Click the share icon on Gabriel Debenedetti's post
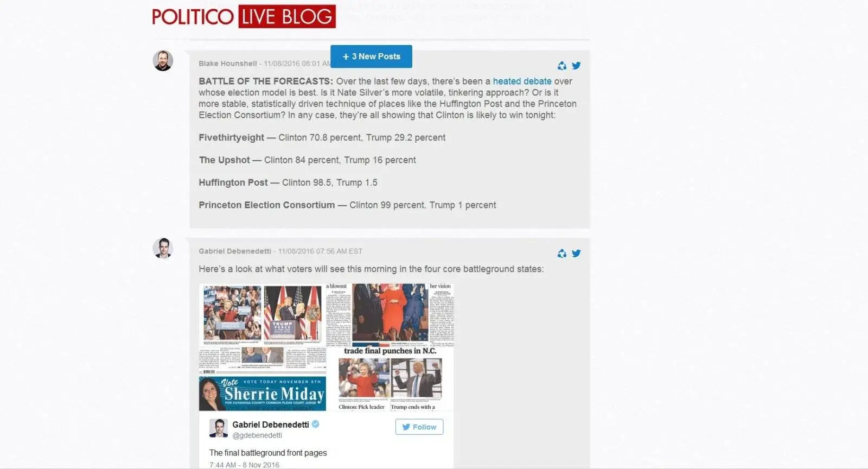The height and width of the screenshot is (469, 868). click(562, 253)
